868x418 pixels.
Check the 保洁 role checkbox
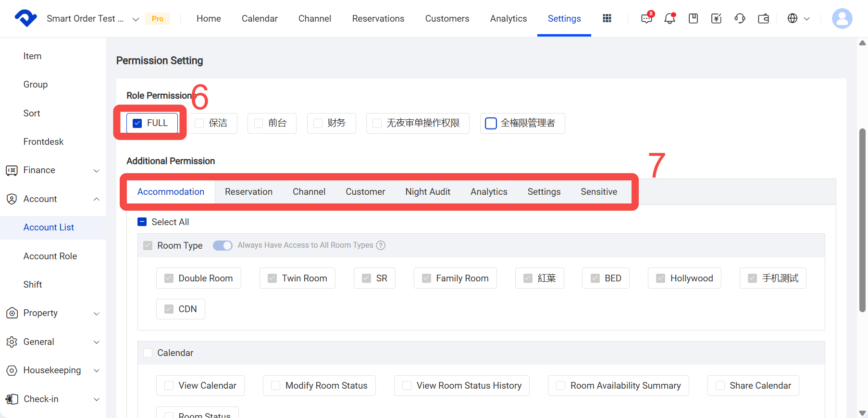pyautogui.click(x=199, y=123)
